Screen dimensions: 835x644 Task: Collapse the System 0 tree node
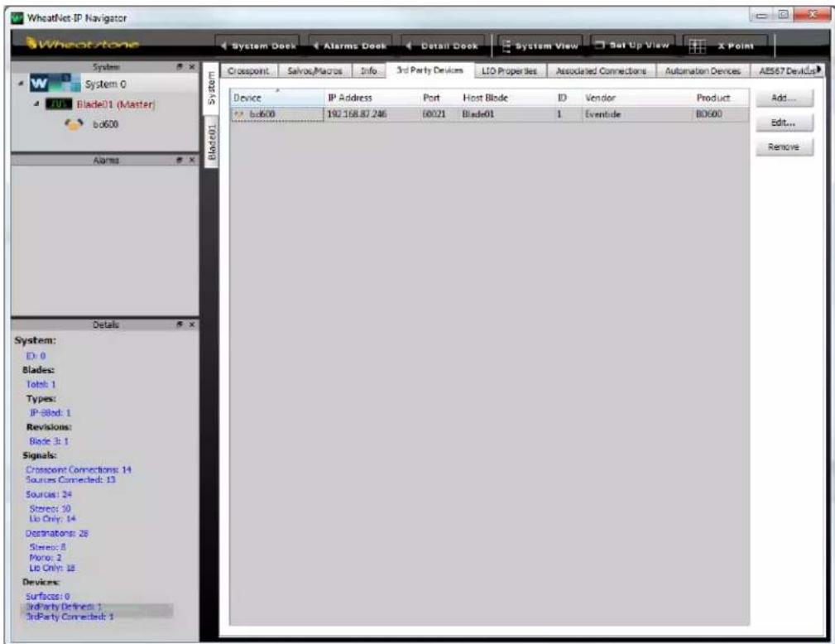pyautogui.click(x=20, y=84)
